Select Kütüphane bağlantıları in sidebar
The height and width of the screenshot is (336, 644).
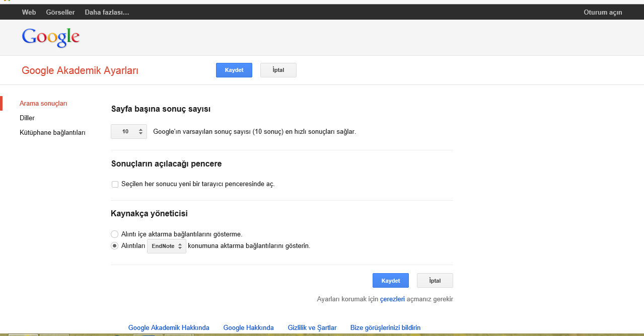pos(52,132)
